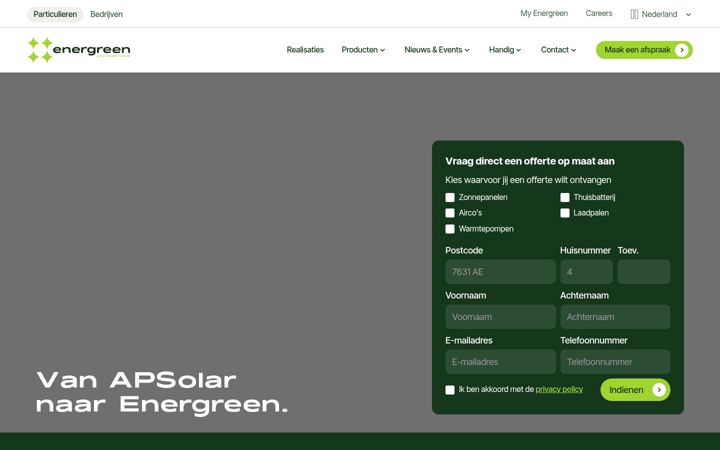720x450 pixels.
Task: Switch to the Particulieren tab
Action: (55, 14)
